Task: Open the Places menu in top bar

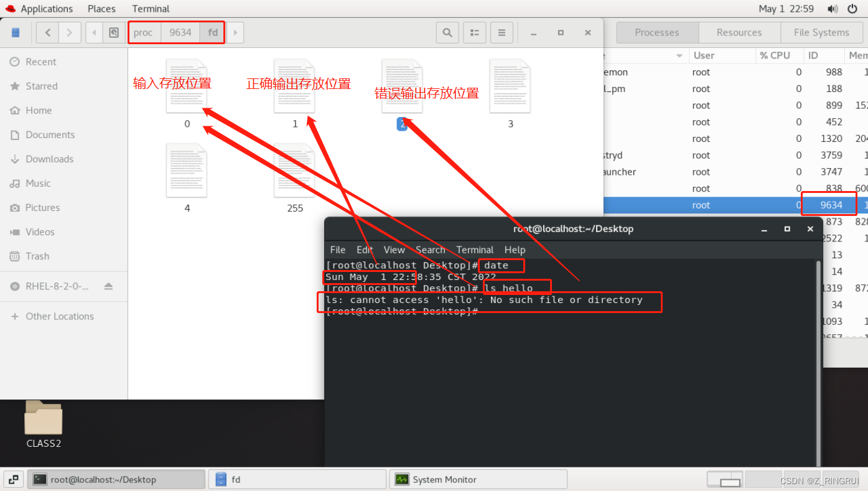Action: (101, 9)
